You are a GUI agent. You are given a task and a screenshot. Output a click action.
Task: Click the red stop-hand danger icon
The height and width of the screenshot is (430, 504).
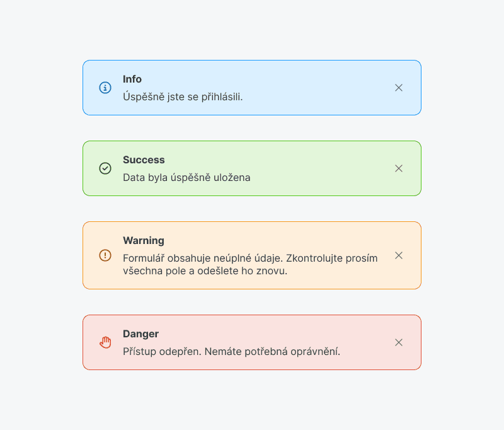[105, 342]
